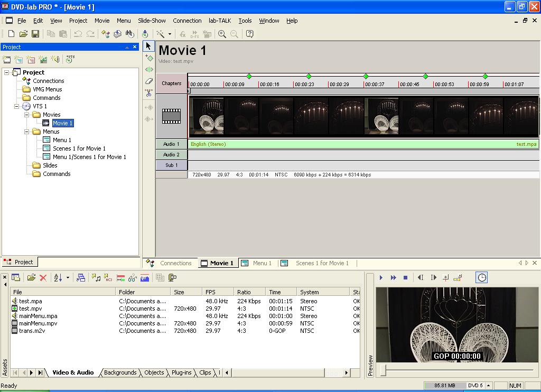Image resolution: width=541 pixels, height=392 pixels.
Task: Open the Tools menu
Action: [x=245, y=21]
